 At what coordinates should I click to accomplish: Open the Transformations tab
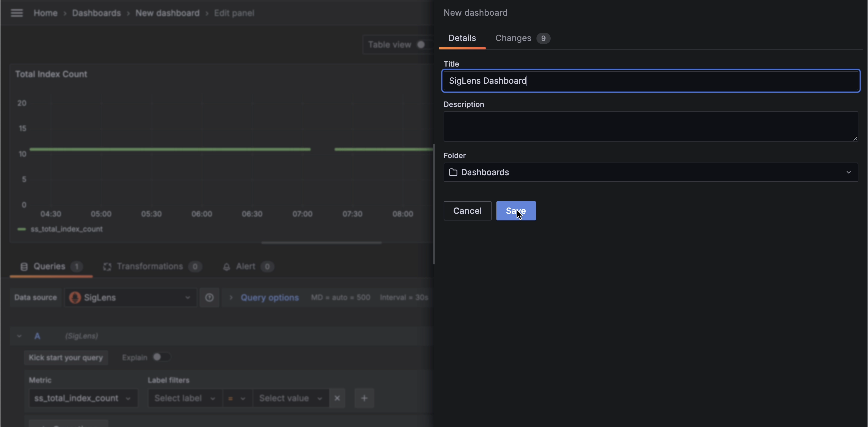(x=152, y=267)
